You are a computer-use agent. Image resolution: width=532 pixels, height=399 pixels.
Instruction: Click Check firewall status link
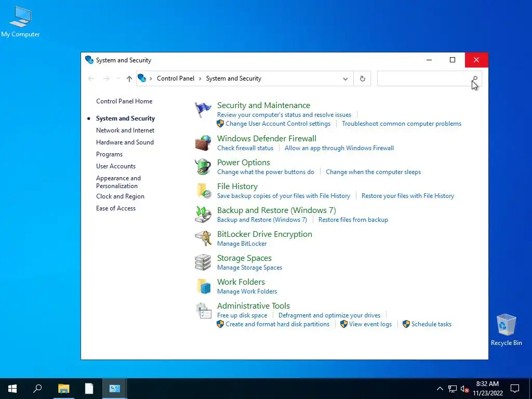point(245,148)
